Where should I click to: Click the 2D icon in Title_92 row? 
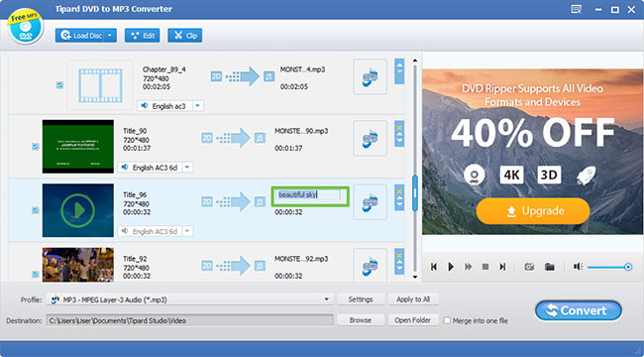[x=207, y=266]
